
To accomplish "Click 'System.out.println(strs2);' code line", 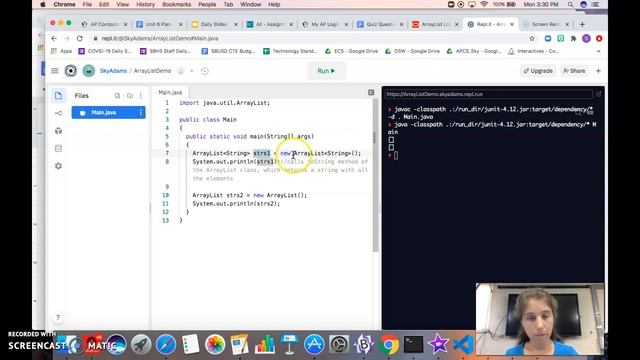I will pyautogui.click(x=236, y=204).
